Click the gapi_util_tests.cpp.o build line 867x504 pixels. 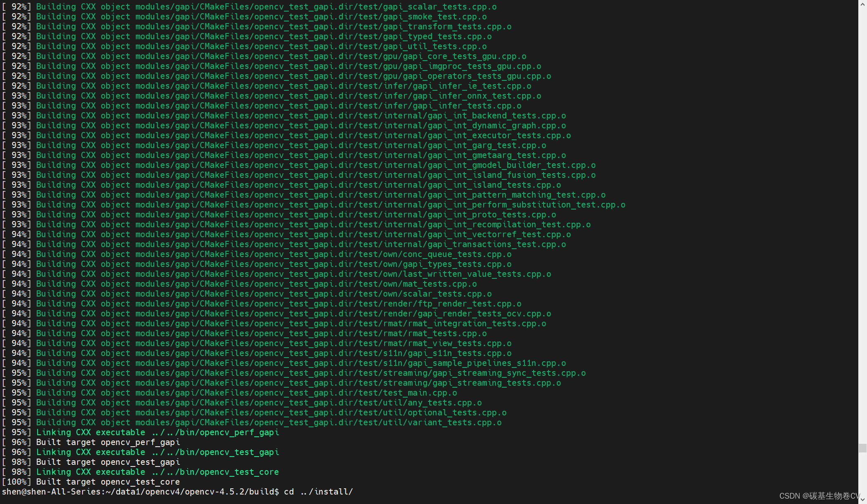244,47
